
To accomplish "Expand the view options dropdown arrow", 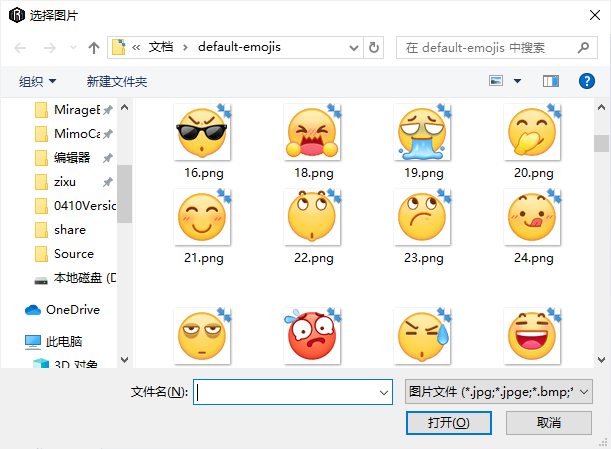I will (x=518, y=81).
